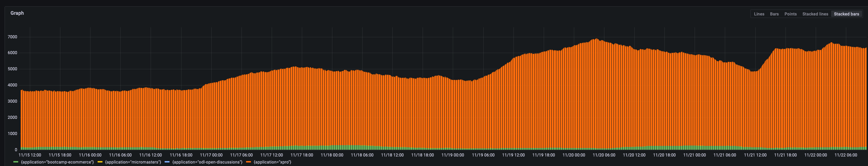Click the 11/19 00:00 x-axis label

[x=453, y=155]
